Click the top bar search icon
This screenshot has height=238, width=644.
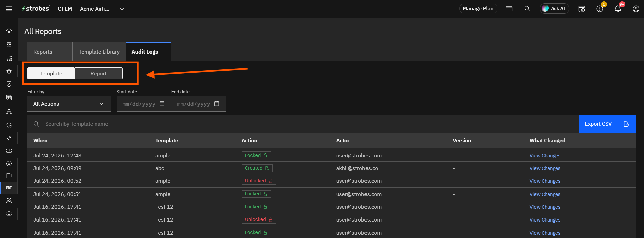point(527,9)
